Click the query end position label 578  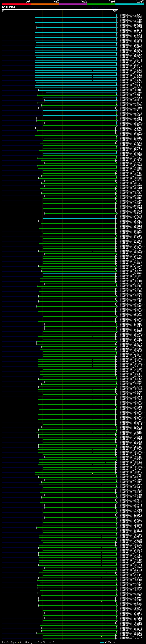tap(115, 11)
